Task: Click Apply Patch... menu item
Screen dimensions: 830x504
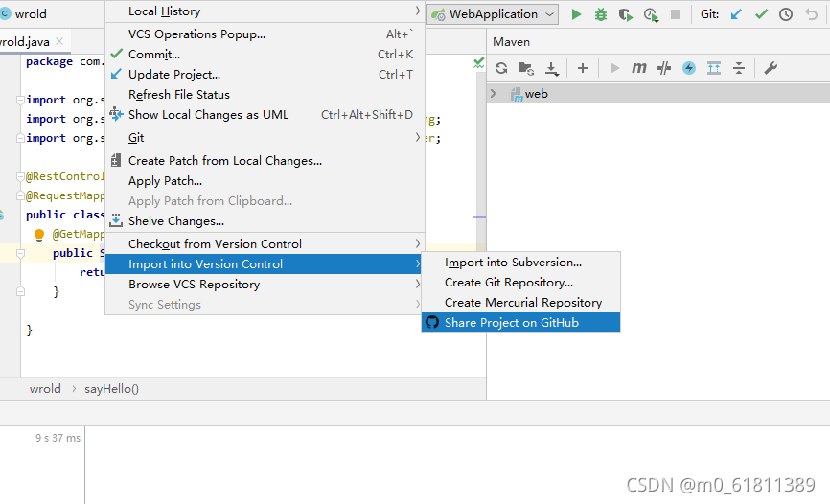Action: (x=265, y=181)
